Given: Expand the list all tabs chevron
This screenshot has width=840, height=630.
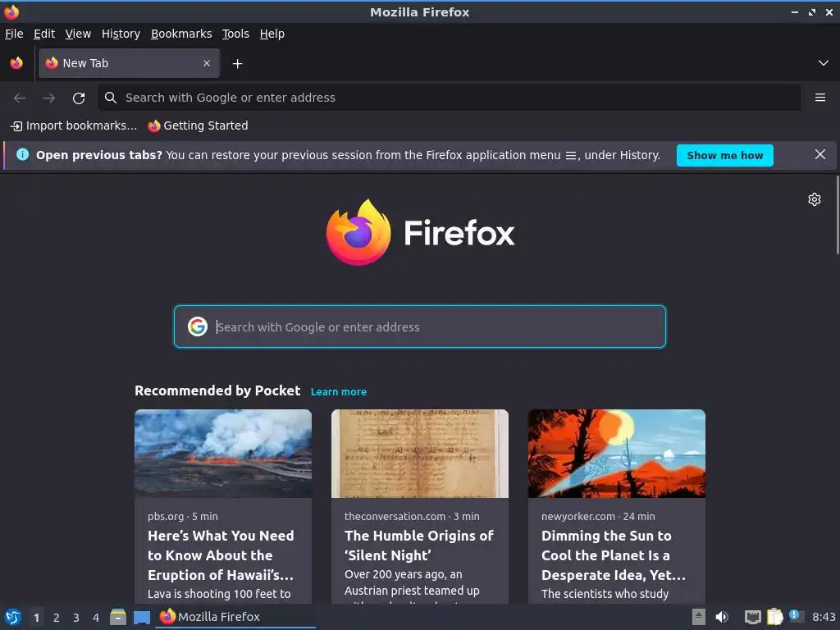Looking at the screenshot, I should (x=824, y=63).
